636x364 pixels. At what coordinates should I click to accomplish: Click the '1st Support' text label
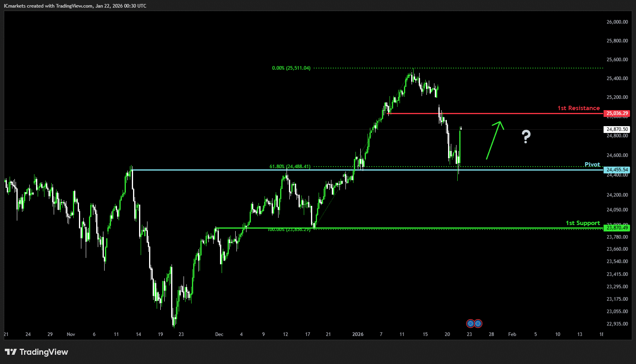[x=582, y=223]
